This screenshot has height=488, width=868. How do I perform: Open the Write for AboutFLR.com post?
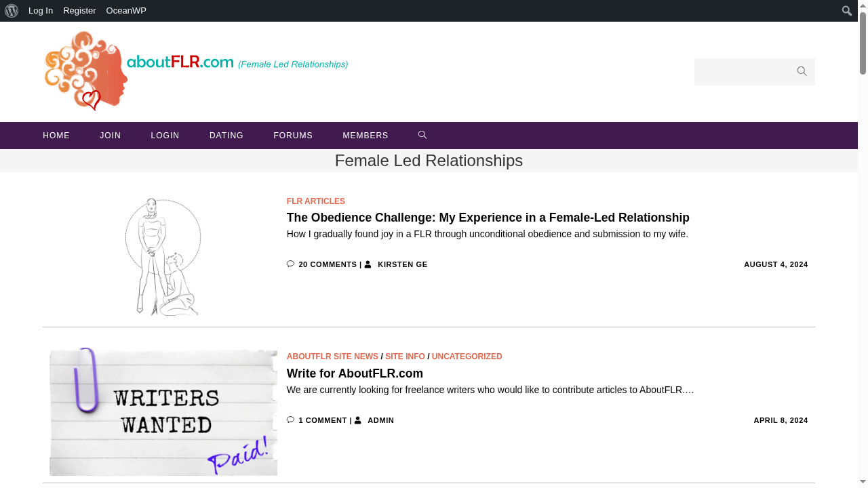[x=355, y=373]
